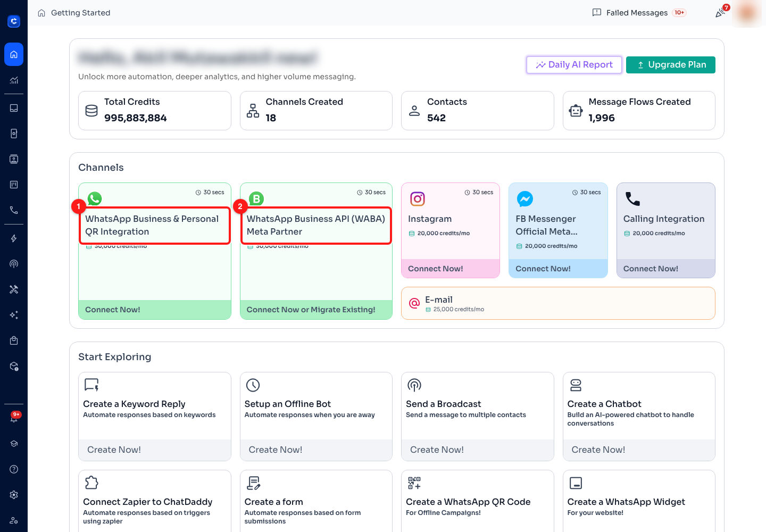Open the E-mail channel card
Screen dimensions: 766x532
(558, 303)
